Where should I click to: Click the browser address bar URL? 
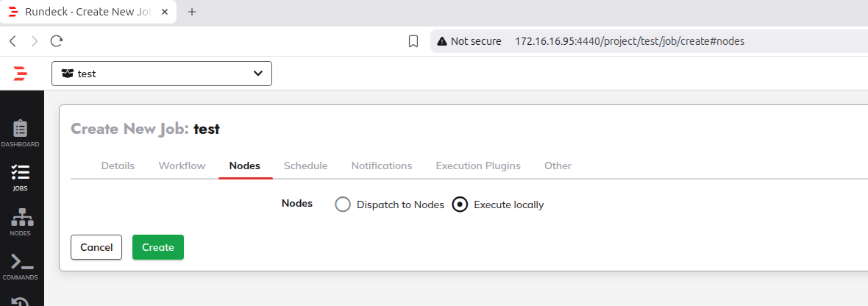(630, 41)
